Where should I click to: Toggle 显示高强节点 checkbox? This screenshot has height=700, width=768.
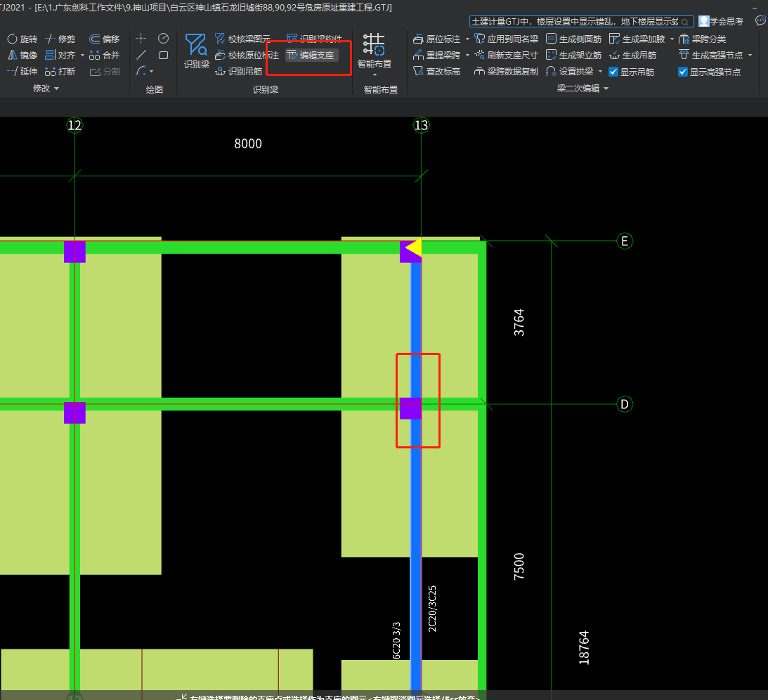click(x=683, y=72)
